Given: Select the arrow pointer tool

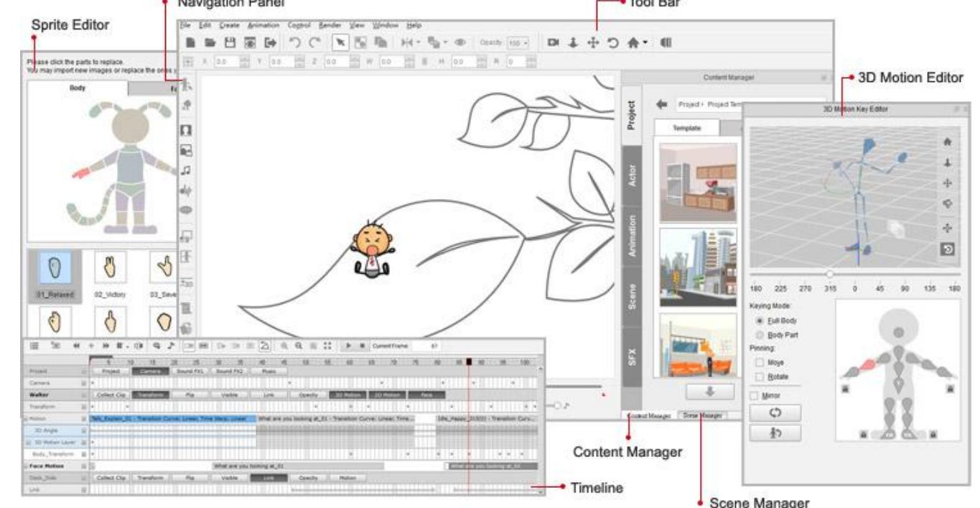Looking at the screenshot, I should [x=341, y=42].
